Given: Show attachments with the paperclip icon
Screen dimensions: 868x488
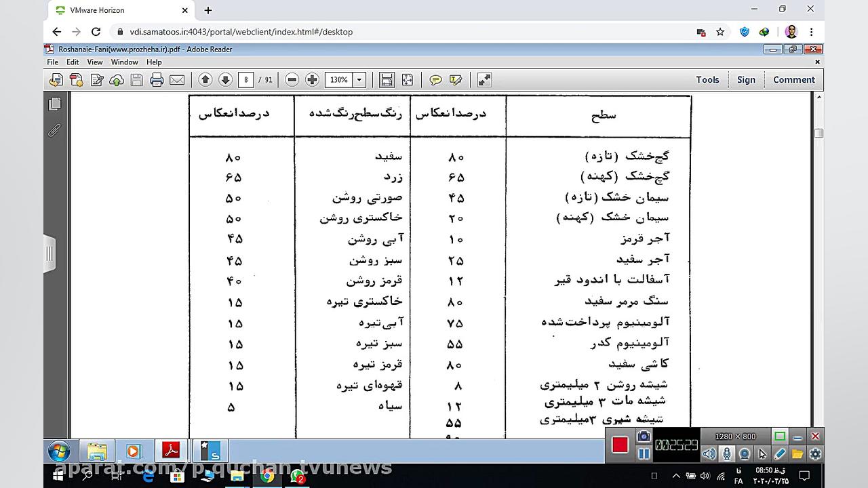Looking at the screenshot, I should pyautogui.click(x=55, y=130).
